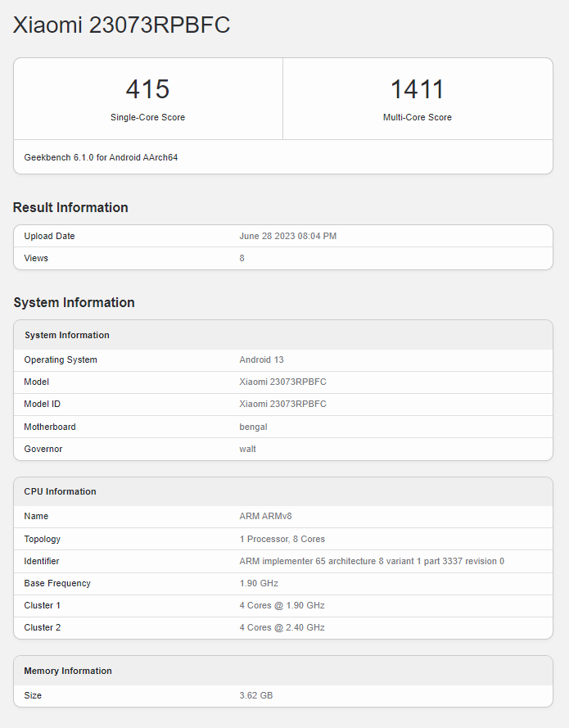Click the System Information table header
The image size is (569, 728).
tap(67, 335)
